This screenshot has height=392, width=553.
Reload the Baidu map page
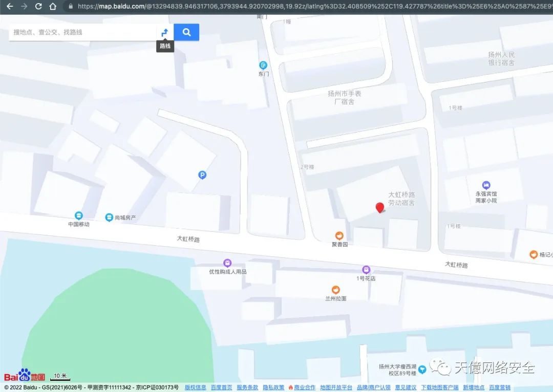pos(38,6)
